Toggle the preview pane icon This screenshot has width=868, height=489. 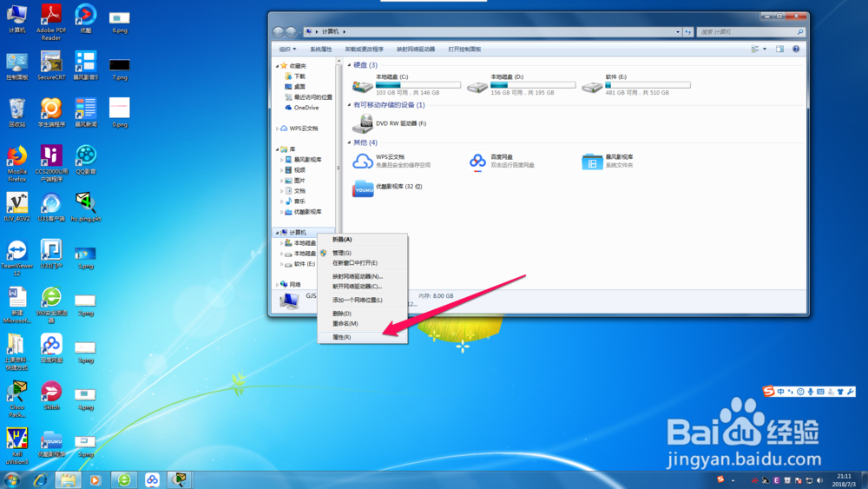coord(779,50)
